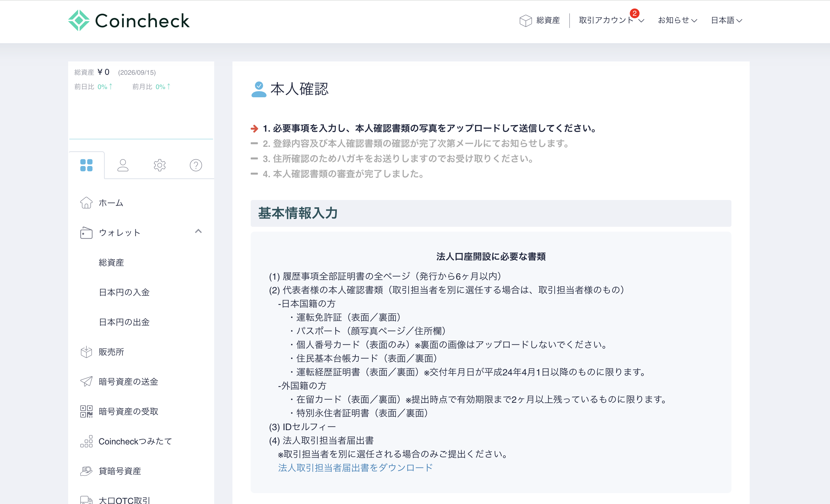This screenshot has height=504, width=830.
Task: Click the Coincheck logo
Action: pyautogui.click(x=129, y=21)
